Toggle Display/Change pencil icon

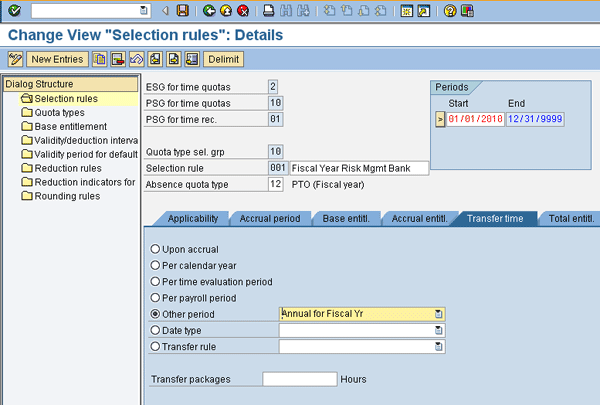click(x=14, y=59)
